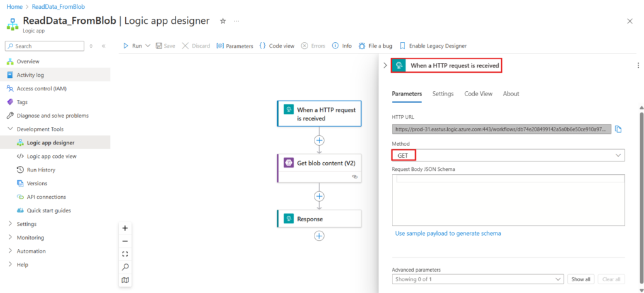
Task: Select the Get blob content (V2) node
Action: pyautogui.click(x=319, y=169)
